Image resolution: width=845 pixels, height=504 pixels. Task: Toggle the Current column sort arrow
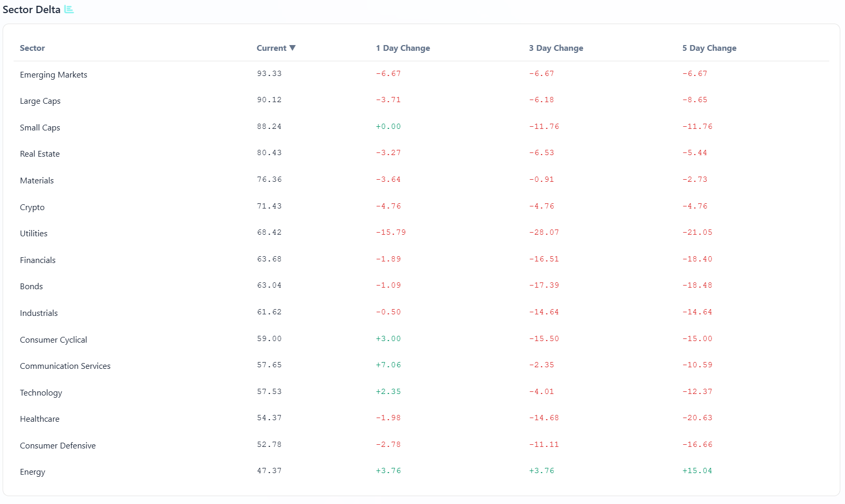[292, 48]
